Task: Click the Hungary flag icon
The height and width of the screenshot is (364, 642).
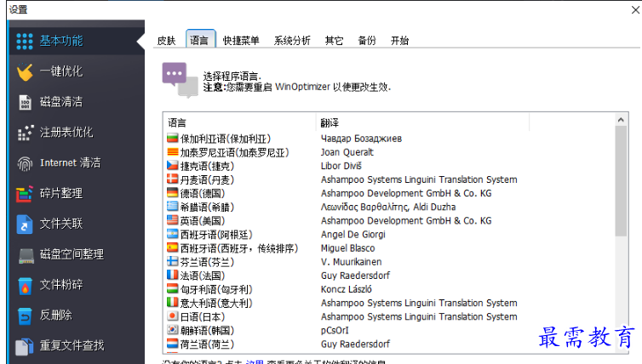Action: coord(172,289)
